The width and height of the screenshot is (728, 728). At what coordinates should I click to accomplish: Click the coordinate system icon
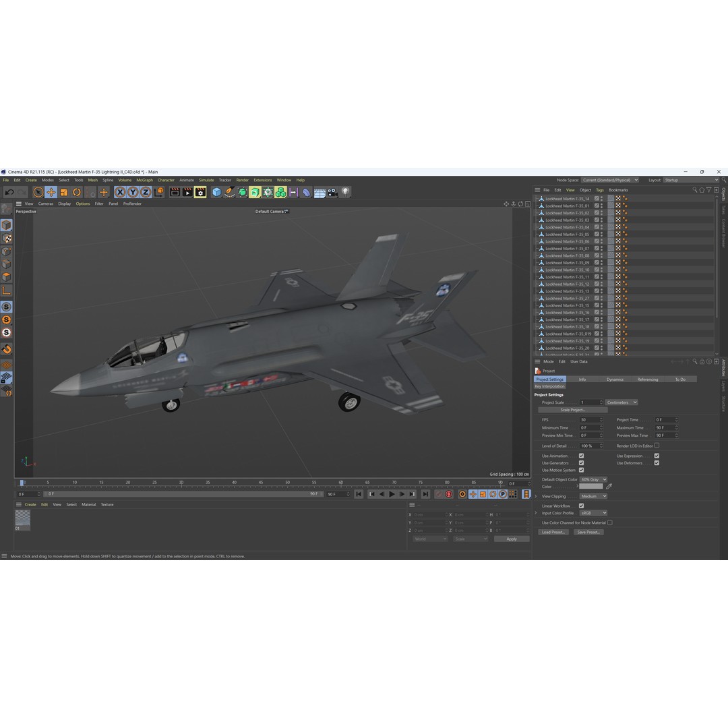159,191
